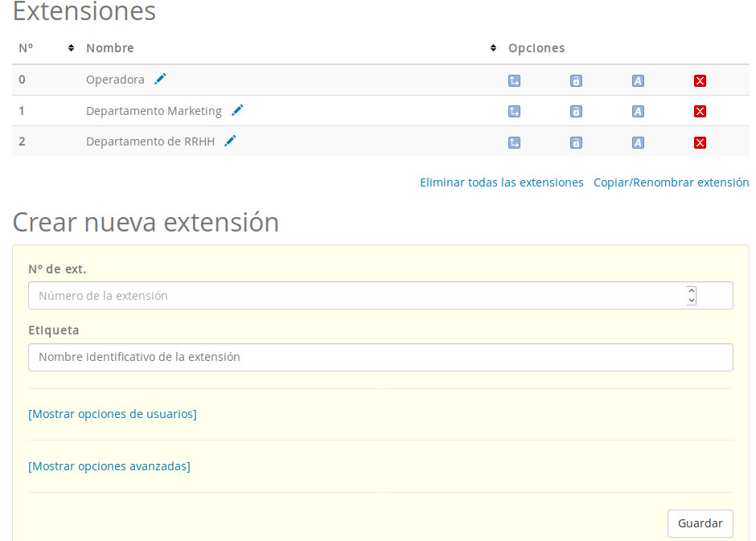Edit the Operadora name via pencil icon
The image size is (756, 541).
tap(159, 79)
